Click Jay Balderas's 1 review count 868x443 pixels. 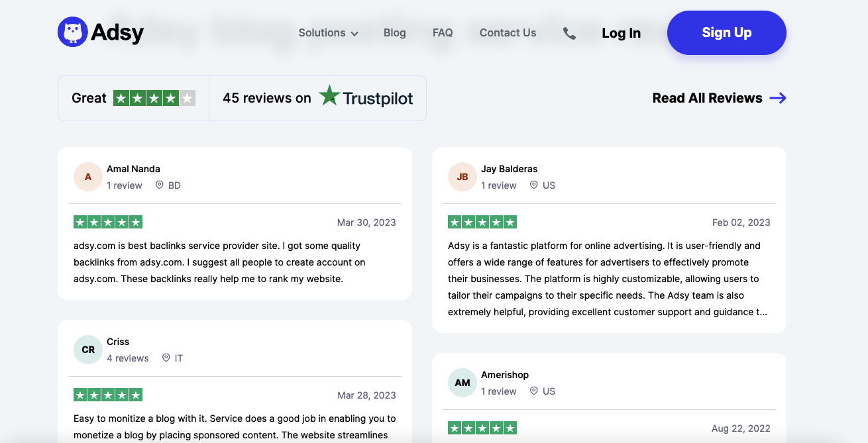tap(499, 185)
